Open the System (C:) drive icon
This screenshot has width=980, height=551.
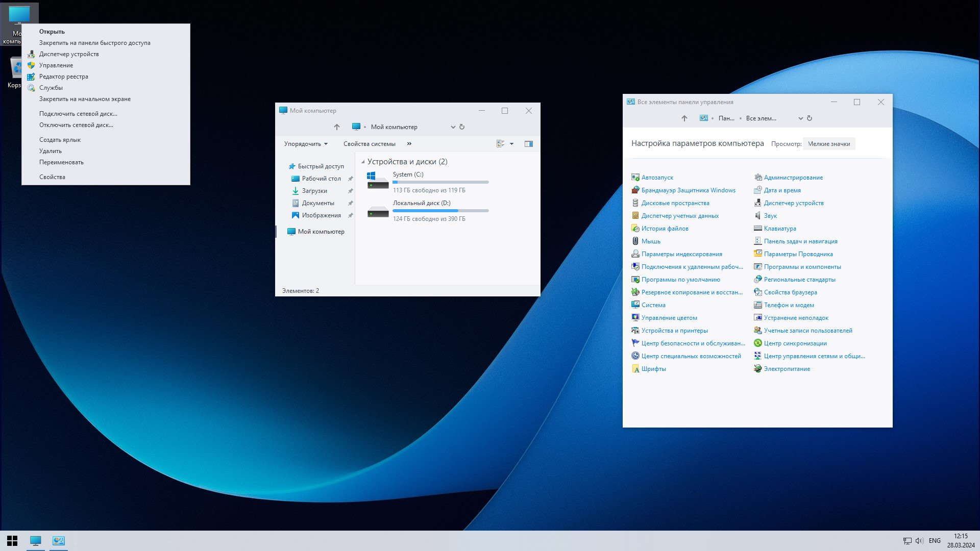(x=378, y=181)
